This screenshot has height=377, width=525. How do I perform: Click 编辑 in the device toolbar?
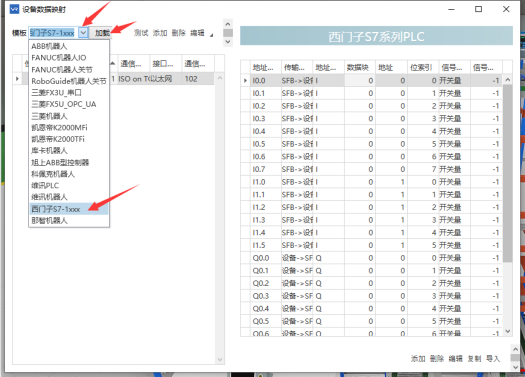pyautogui.click(x=197, y=33)
